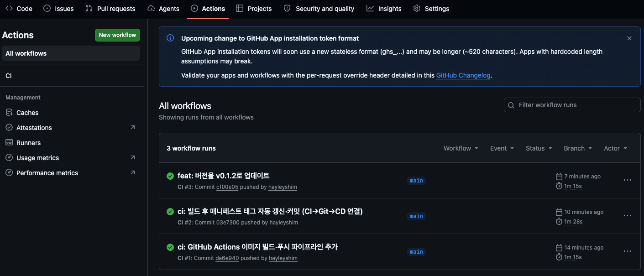Open run 'ci: 빌드 후 매니페스트 태그 자동 갱신·커밋'

270,211
